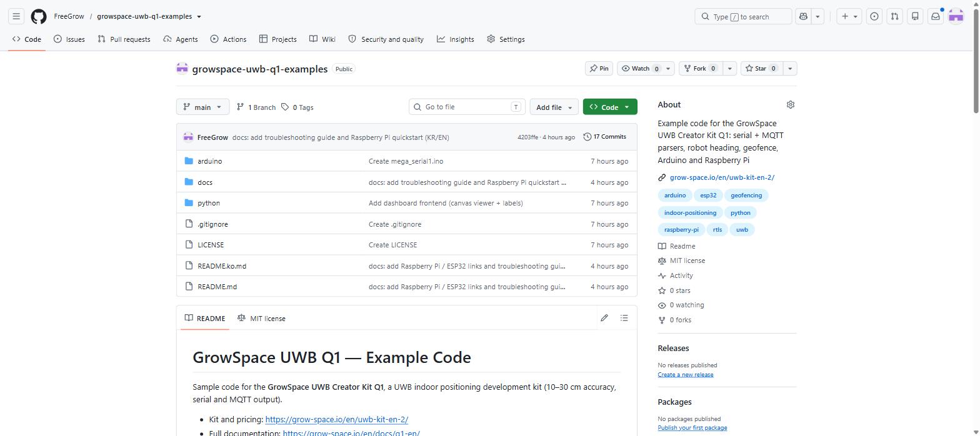Viewport: 980px width, 436px height.
Task: Open the repository Settings tab
Action: [x=506, y=39]
